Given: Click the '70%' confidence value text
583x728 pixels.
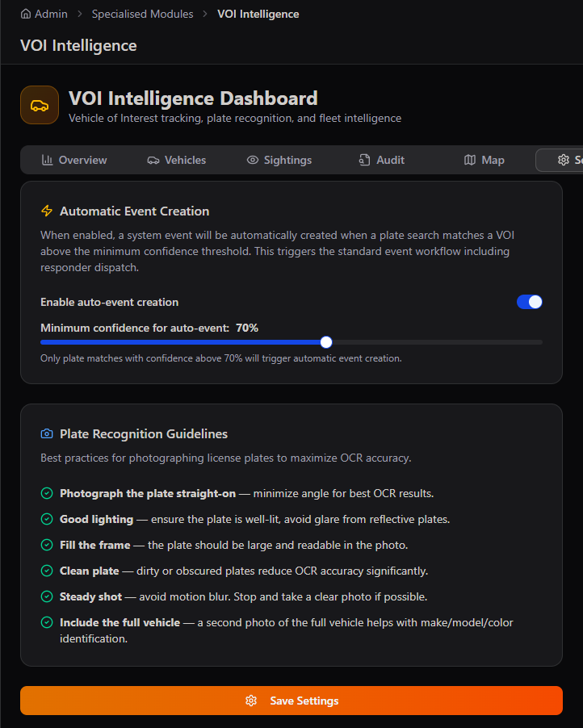Looking at the screenshot, I should tap(246, 328).
